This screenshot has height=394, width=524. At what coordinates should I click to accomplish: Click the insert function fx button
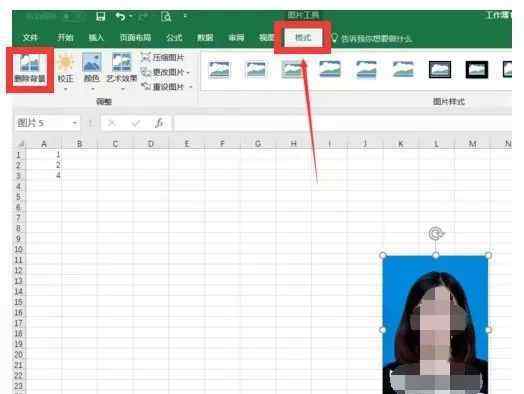159,123
